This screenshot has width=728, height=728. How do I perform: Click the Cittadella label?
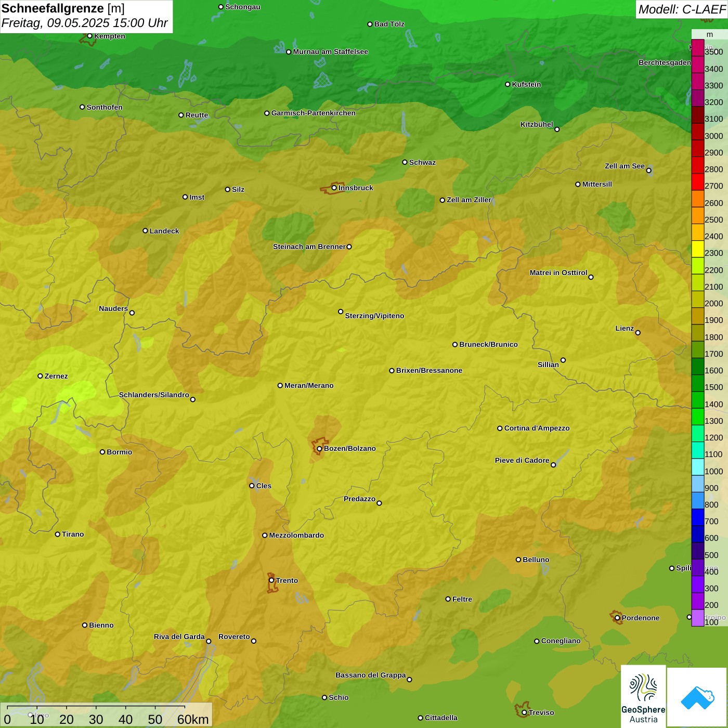click(441, 718)
